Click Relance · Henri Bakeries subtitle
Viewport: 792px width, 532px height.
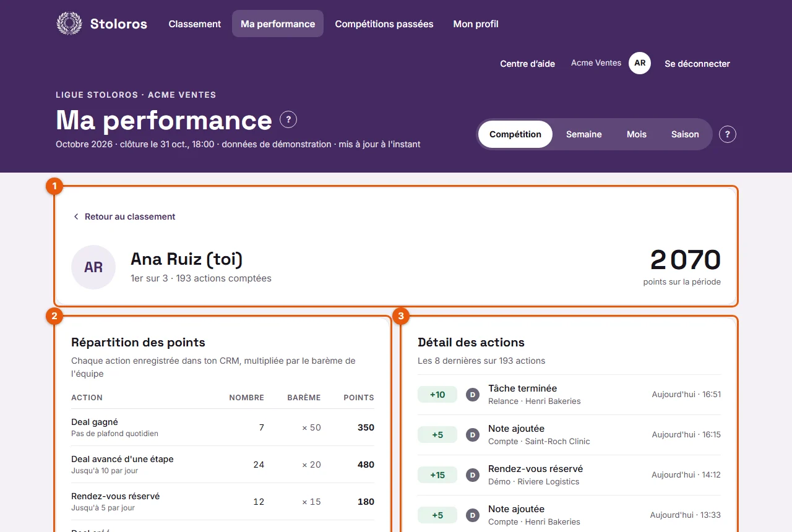tap(535, 401)
